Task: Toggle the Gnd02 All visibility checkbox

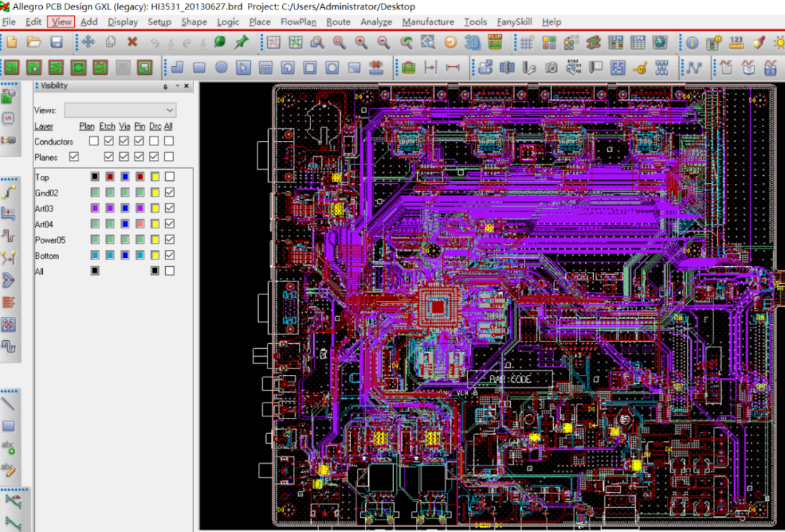Action: (x=169, y=192)
